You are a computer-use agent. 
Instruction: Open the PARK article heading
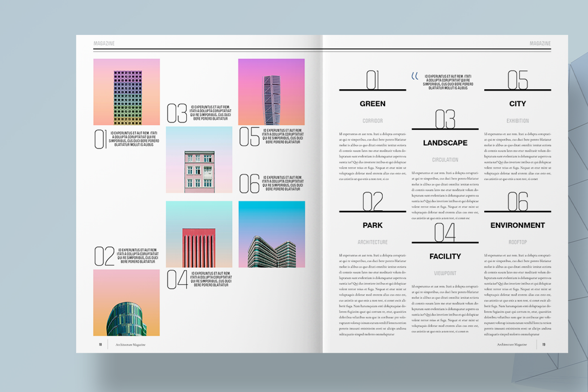(372, 225)
